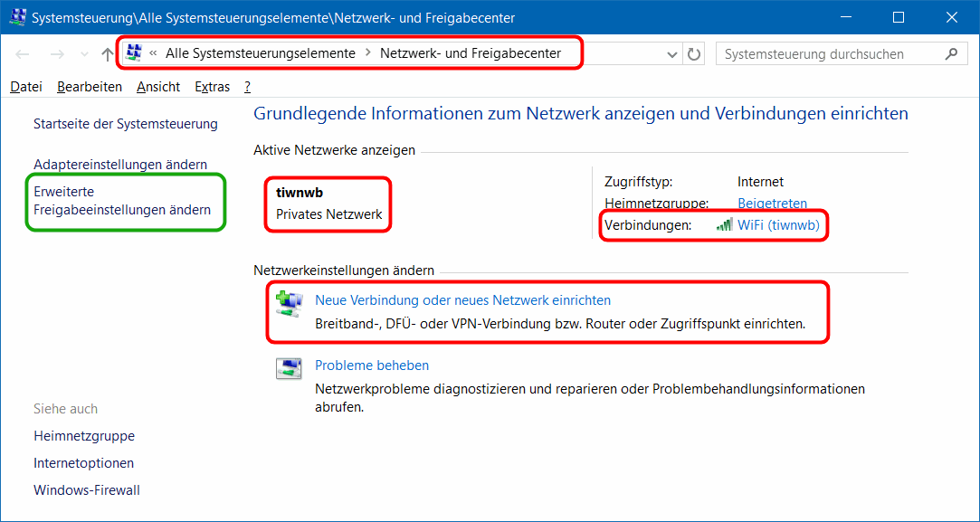Open the Extras menu

pyautogui.click(x=212, y=87)
